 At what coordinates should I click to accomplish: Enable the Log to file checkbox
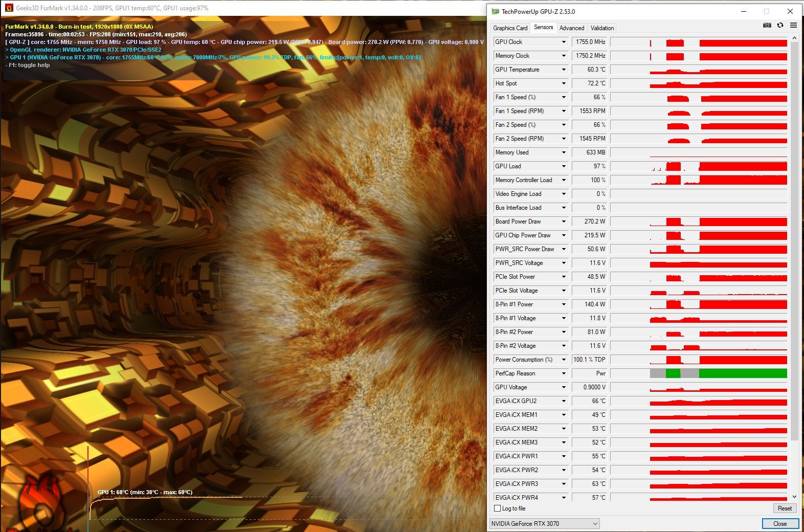497,508
